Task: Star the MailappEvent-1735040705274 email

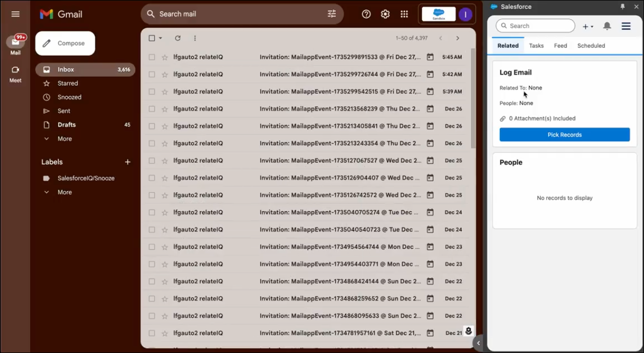Action: 165,212
